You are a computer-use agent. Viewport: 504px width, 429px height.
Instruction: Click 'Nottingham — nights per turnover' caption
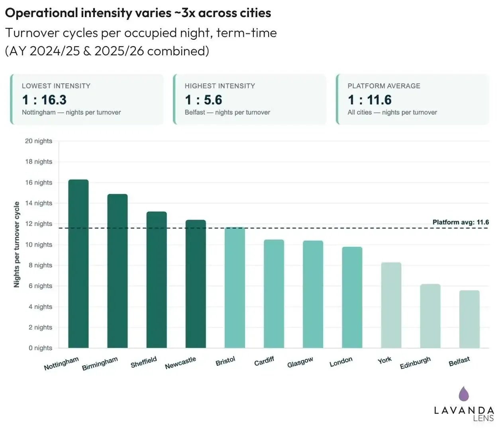(x=71, y=112)
